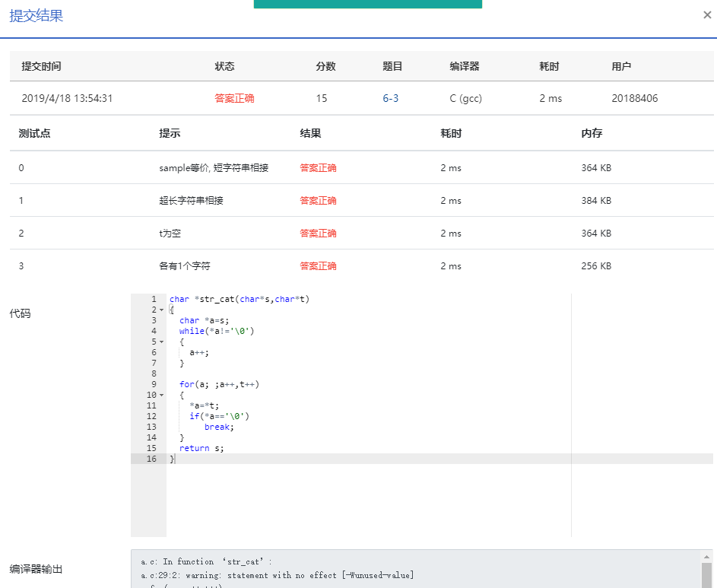Click the 答案正确 result for test point 3
Screen dimensions: 717x588
tap(318, 266)
